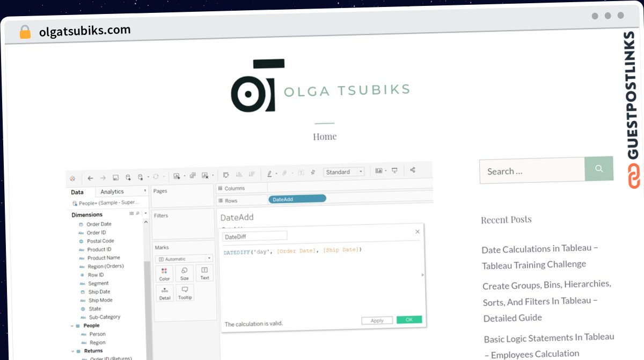
Task: Click the Share workbook icon
Action: [x=413, y=170]
